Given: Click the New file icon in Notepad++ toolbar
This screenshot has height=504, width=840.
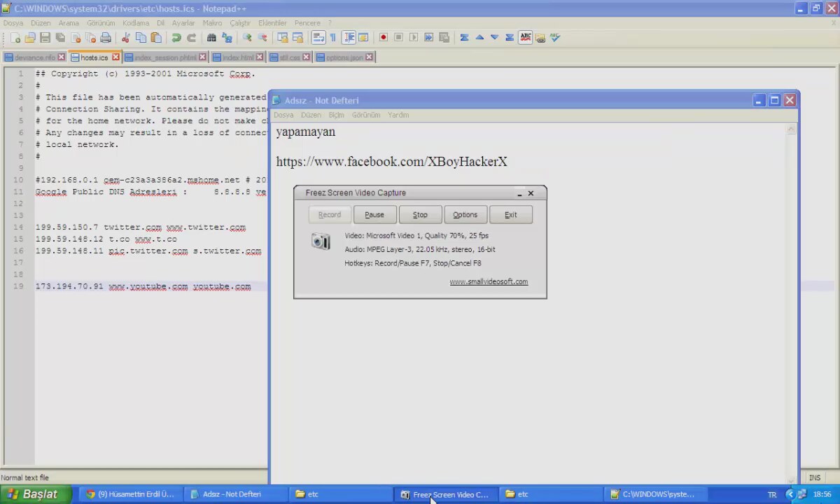Looking at the screenshot, I should (x=15, y=38).
